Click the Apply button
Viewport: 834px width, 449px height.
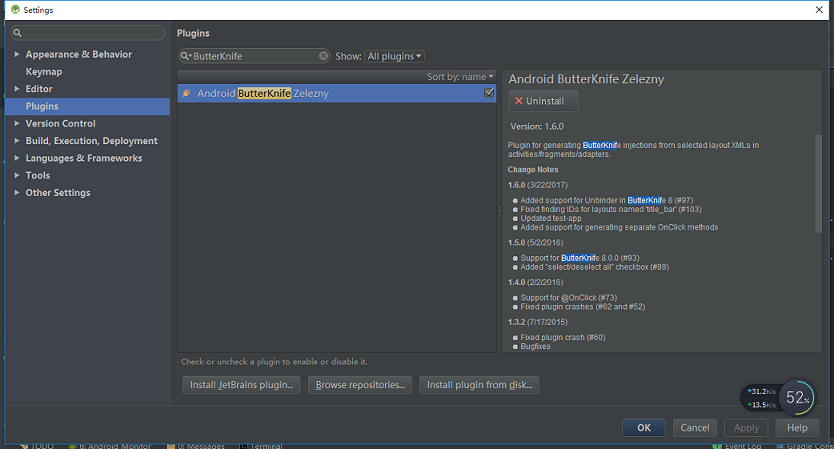[746, 428]
